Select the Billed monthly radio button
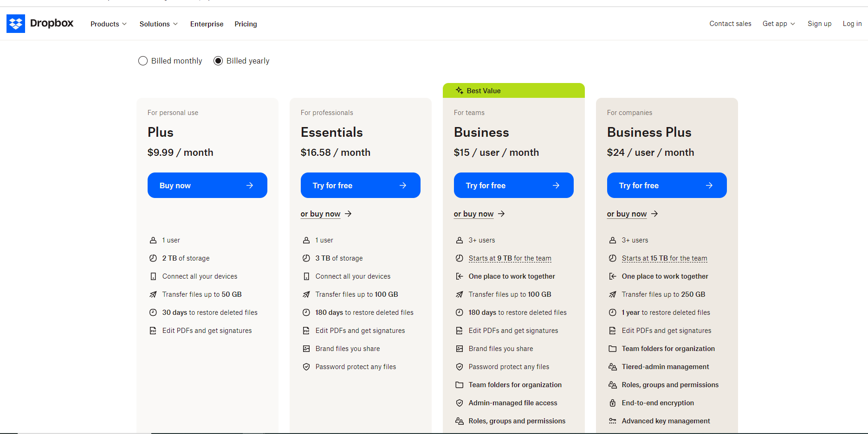 (143, 61)
